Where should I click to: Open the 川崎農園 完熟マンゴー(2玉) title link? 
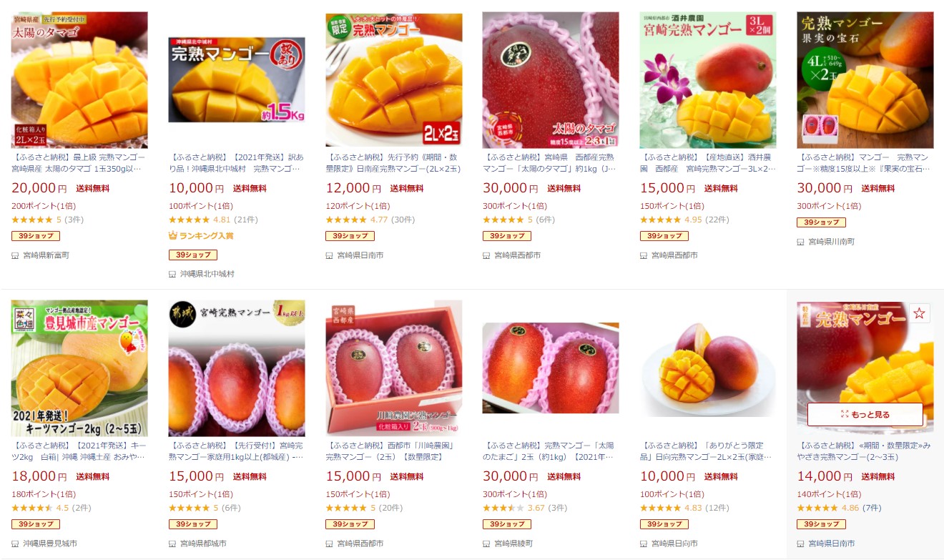click(394, 451)
